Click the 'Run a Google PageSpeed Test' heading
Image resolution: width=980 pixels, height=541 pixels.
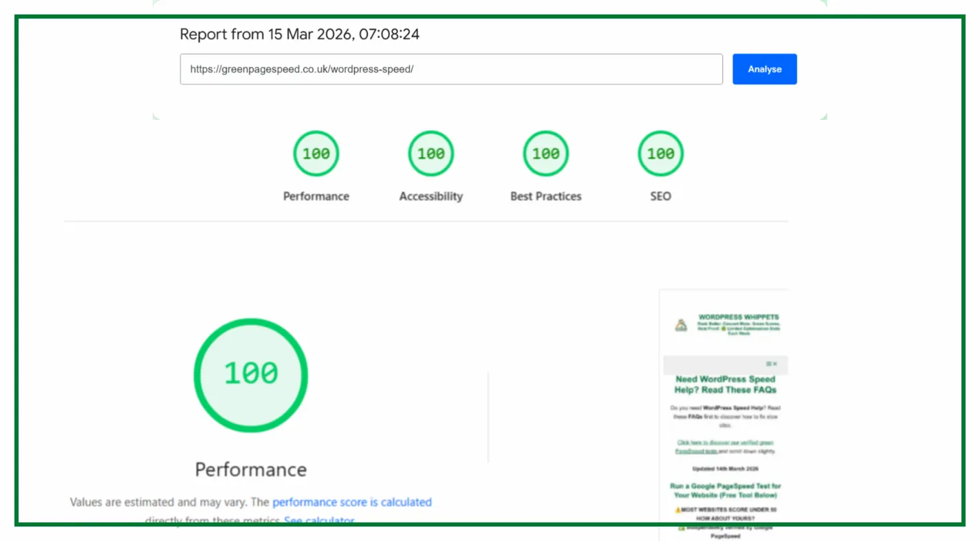pos(725,490)
